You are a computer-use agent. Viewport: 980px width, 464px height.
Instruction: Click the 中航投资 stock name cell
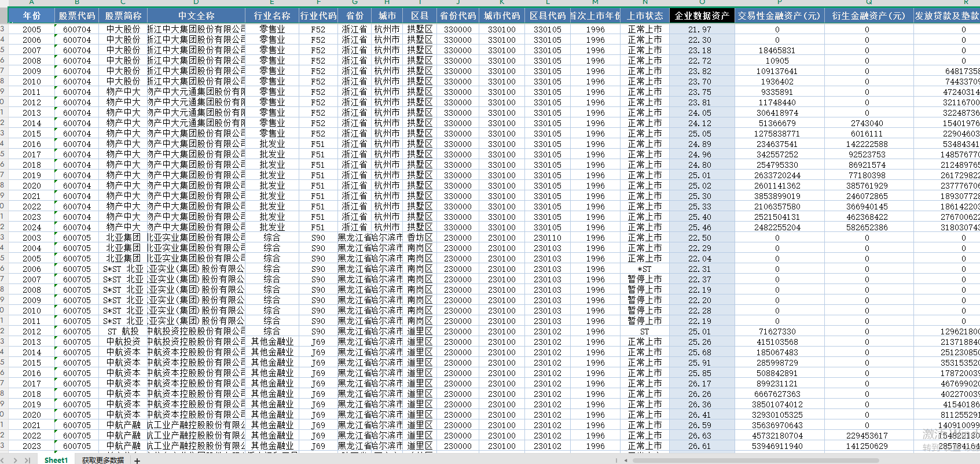[123, 342]
